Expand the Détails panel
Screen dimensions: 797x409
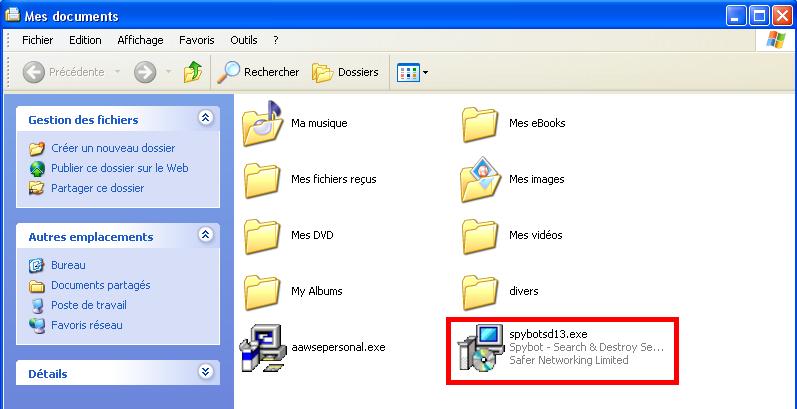click(206, 373)
